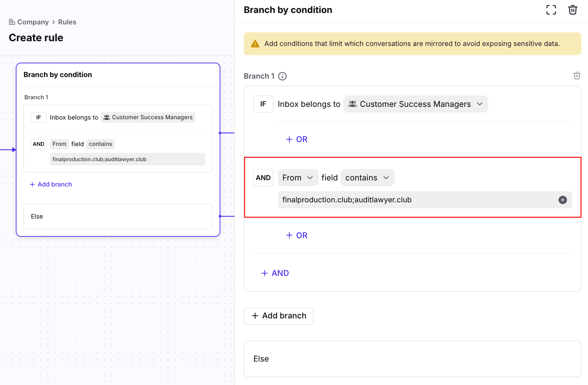Click Add branch button in right panel

278,316
